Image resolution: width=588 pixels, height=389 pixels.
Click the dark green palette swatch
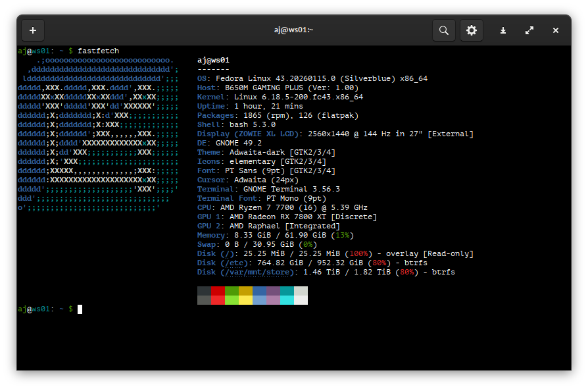click(x=232, y=291)
